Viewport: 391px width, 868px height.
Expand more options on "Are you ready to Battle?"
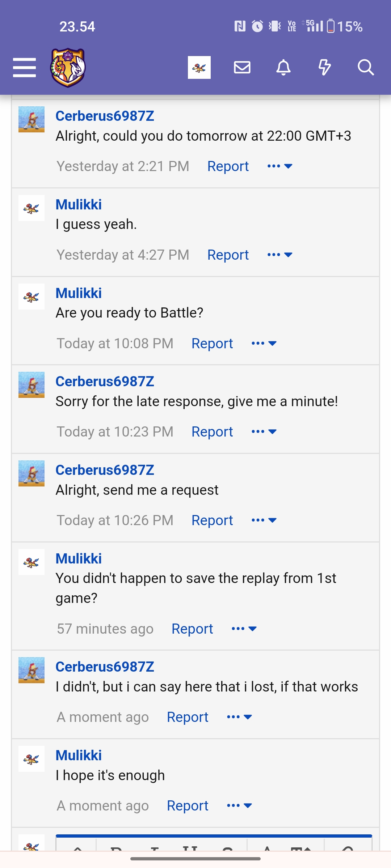point(264,344)
